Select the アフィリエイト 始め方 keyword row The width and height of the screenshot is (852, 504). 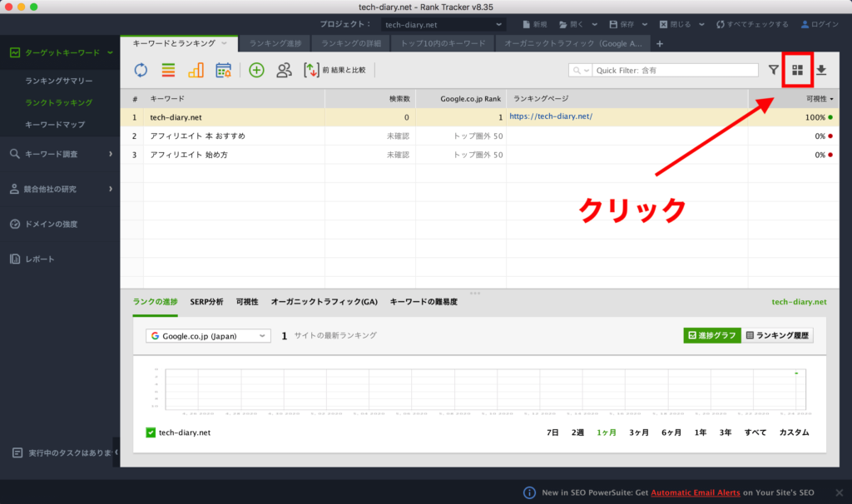coord(479,155)
